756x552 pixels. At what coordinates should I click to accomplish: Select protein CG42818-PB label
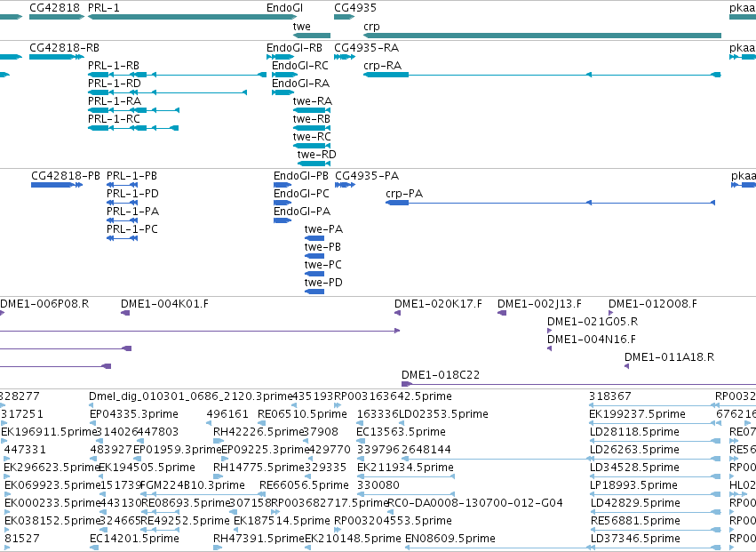[66, 176]
